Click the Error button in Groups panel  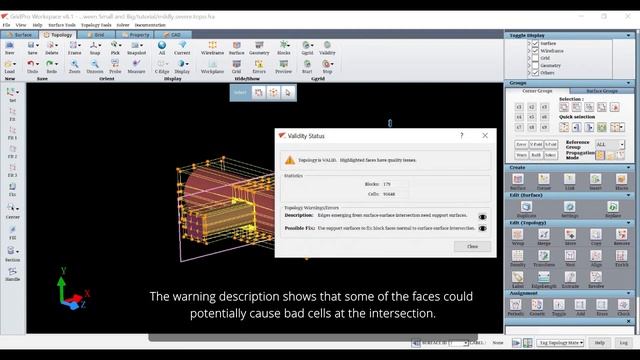click(521, 144)
